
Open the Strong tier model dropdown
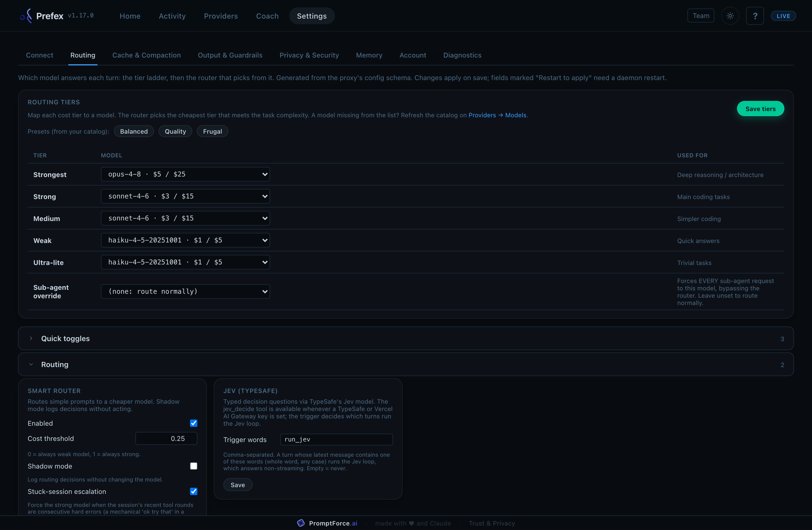click(x=185, y=196)
